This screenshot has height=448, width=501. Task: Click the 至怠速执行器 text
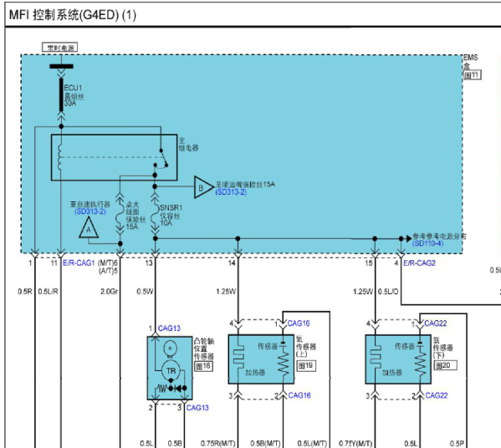click(x=90, y=205)
